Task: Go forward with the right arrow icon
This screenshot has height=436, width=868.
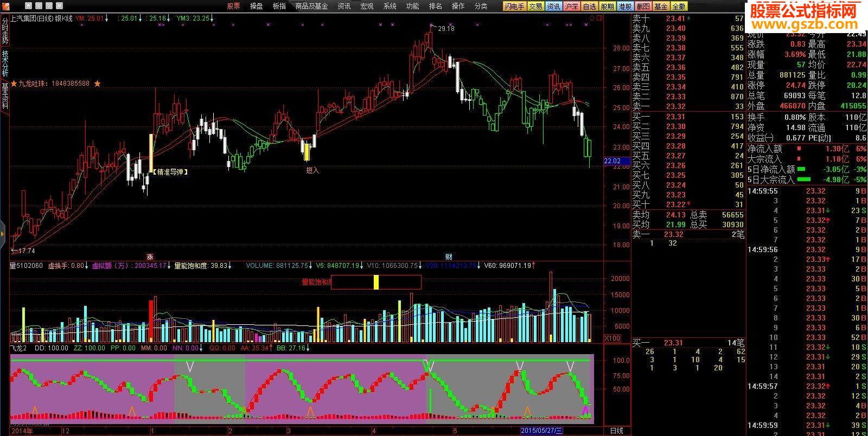Action: [x=49, y=6]
